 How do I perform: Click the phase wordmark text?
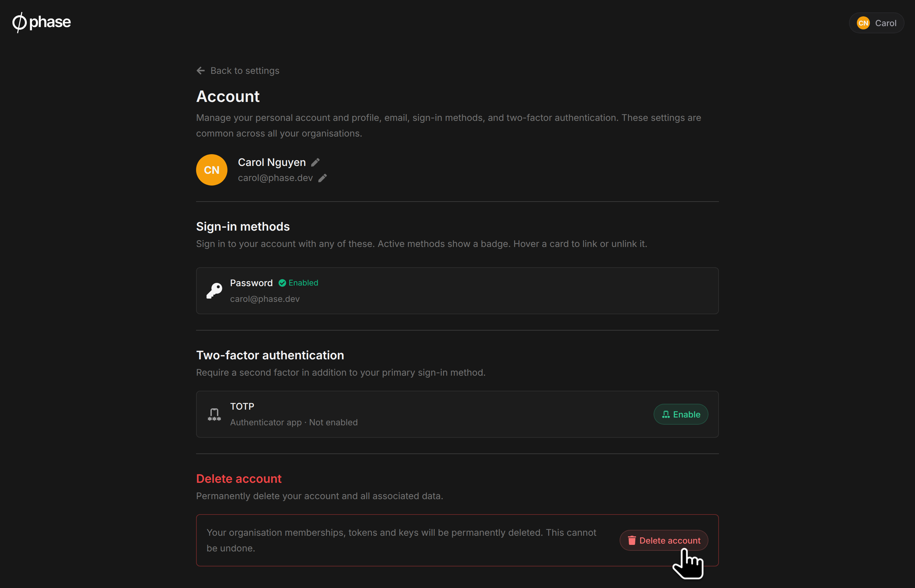click(x=50, y=22)
